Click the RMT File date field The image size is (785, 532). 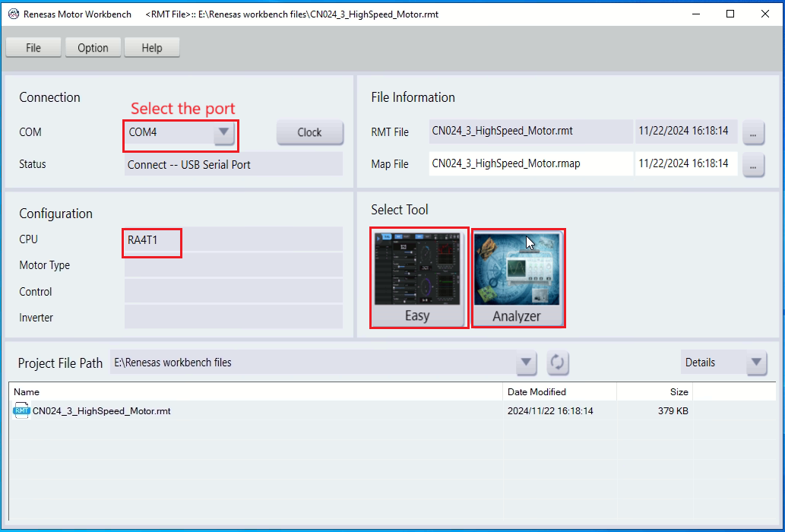(x=686, y=131)
